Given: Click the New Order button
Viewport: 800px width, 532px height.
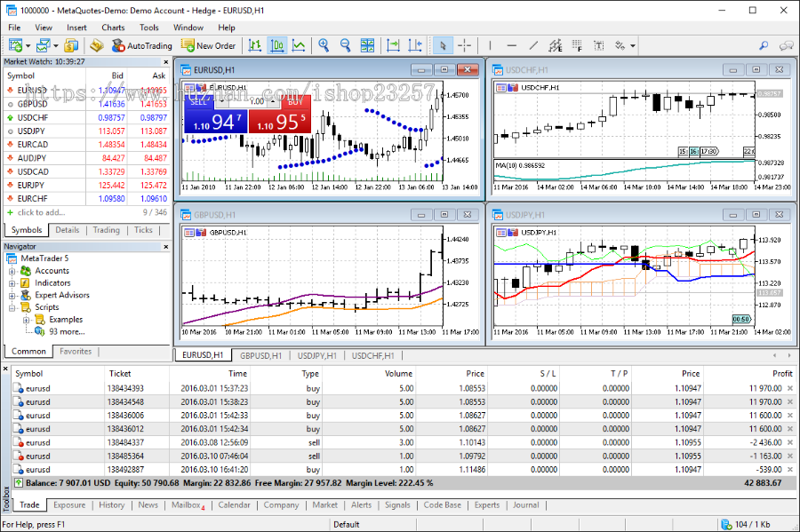Looking at the screenshot, I should (x=209, y=46).
